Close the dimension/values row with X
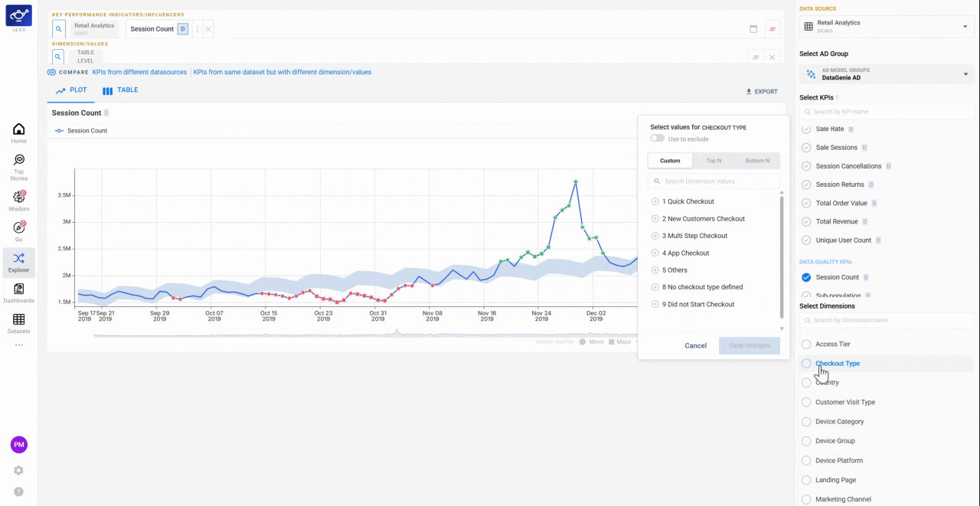Viewport: 980px width, 506px height. pos(773,57)
